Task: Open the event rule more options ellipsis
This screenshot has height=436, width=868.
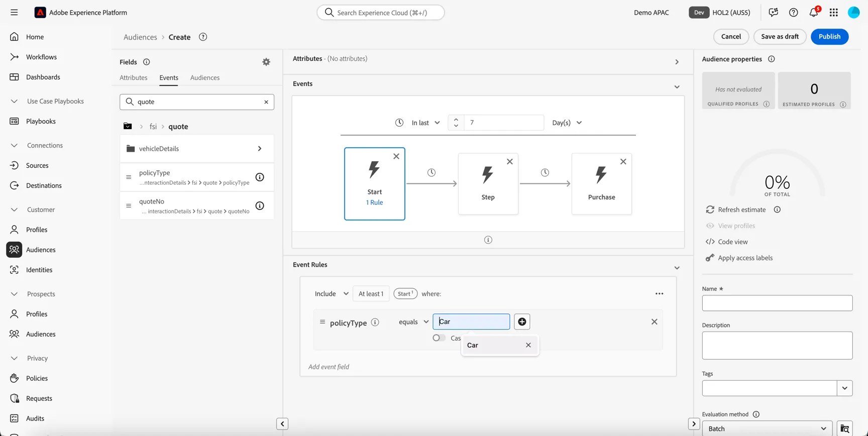Action: pyautogui.click(x=660, y=294)
